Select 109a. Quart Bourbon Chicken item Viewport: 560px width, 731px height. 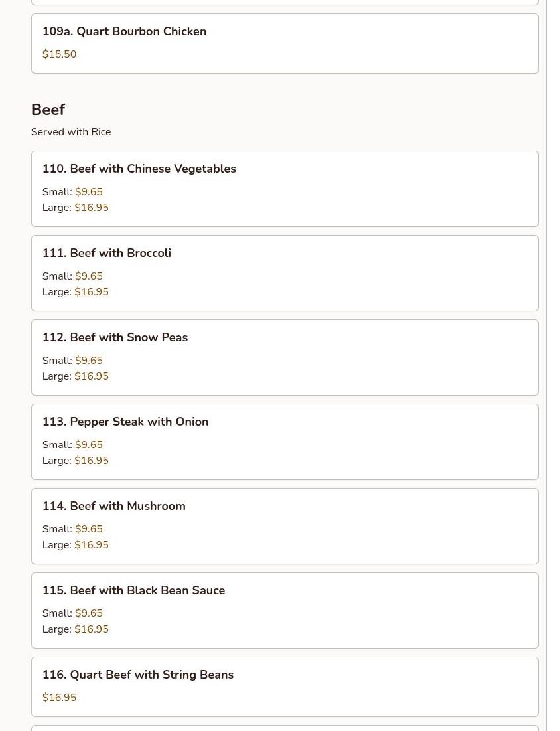pyautogui.click(x=124, y=31)
